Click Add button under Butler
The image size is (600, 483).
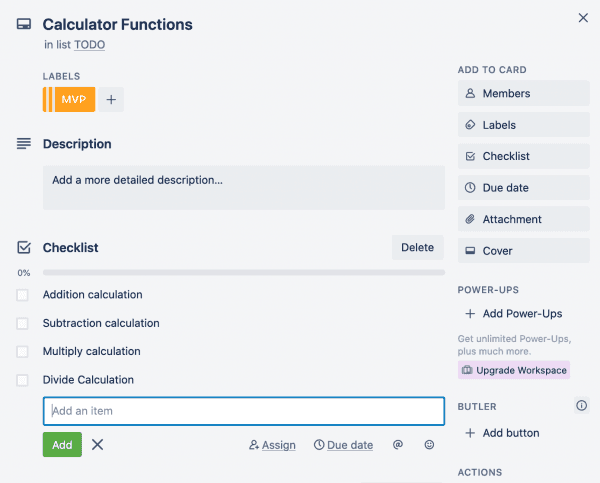pyautogui.click(x=510, y=433)
